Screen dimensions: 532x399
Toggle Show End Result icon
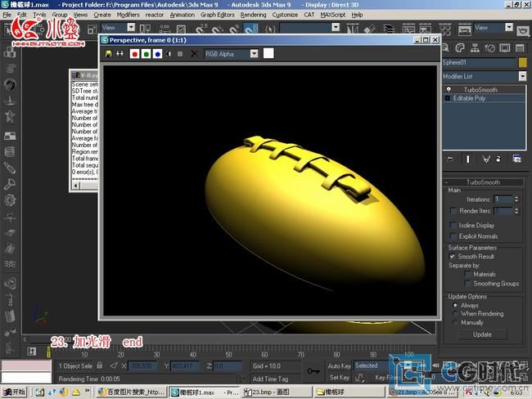click(468, 159)
